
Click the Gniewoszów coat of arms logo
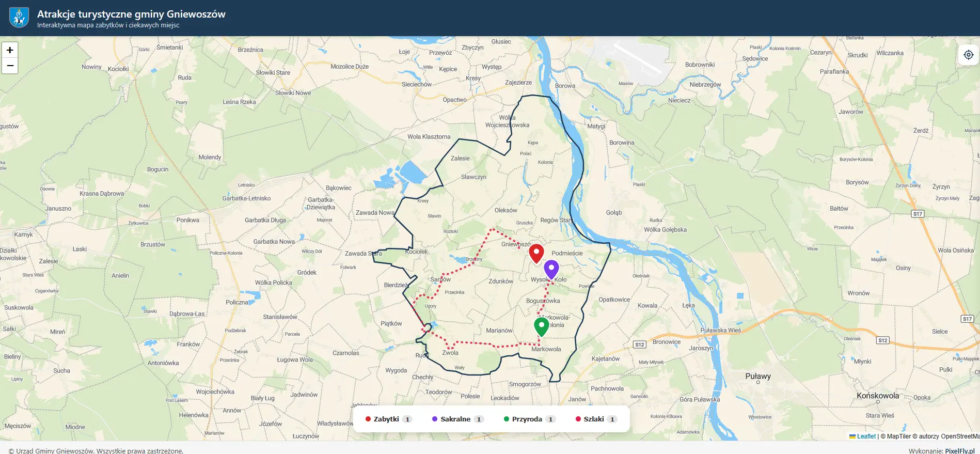[19, 18]
